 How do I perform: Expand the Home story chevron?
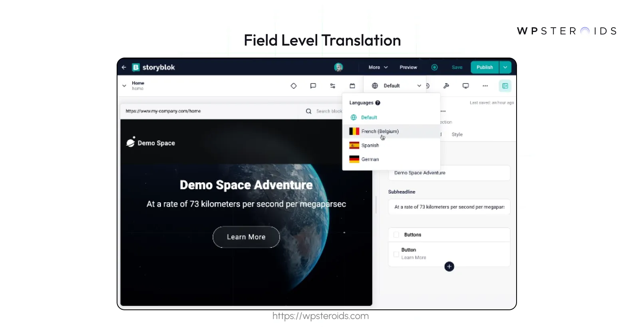(124, 86)
